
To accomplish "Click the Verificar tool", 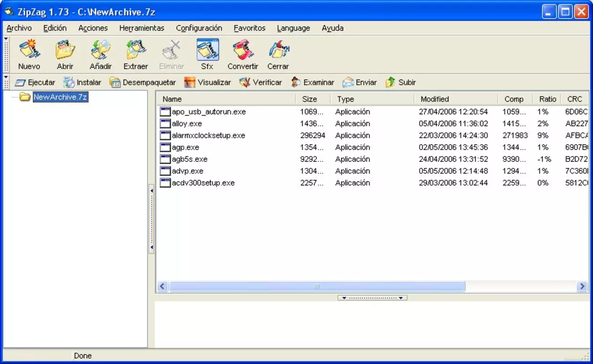I will [x=261, y=82].
